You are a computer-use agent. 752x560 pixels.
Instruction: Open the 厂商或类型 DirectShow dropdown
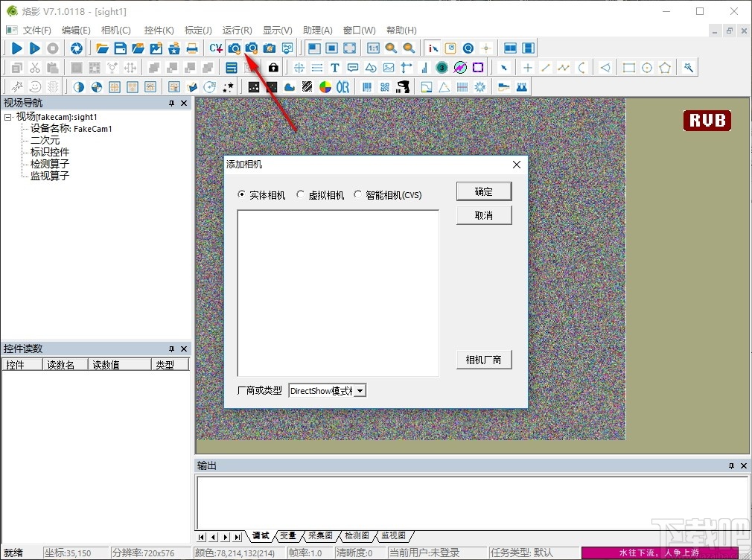click(x=360, y=391)
